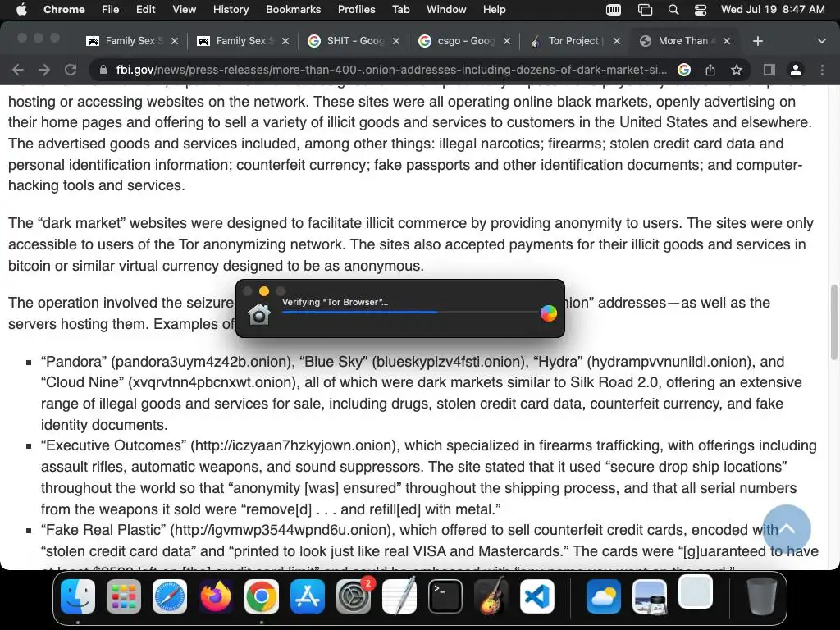Screen dimensions: 840x630
Task: Open TextEdit from the dock
Action: [x=399, y=596]
